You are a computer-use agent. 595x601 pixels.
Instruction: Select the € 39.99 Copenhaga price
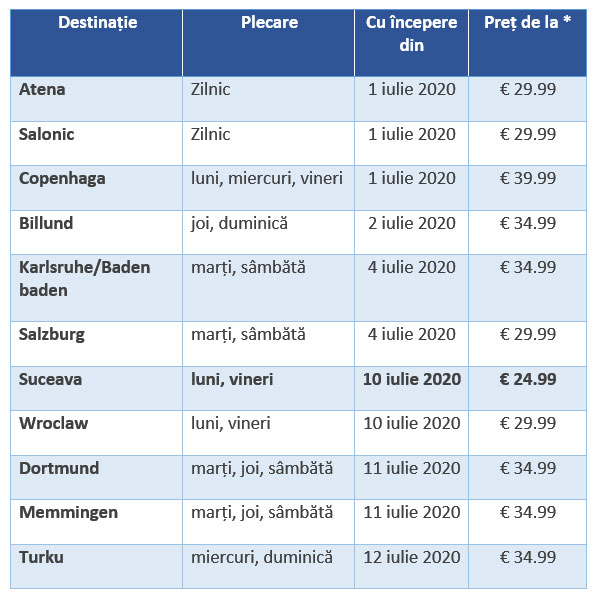pos(528,178)
